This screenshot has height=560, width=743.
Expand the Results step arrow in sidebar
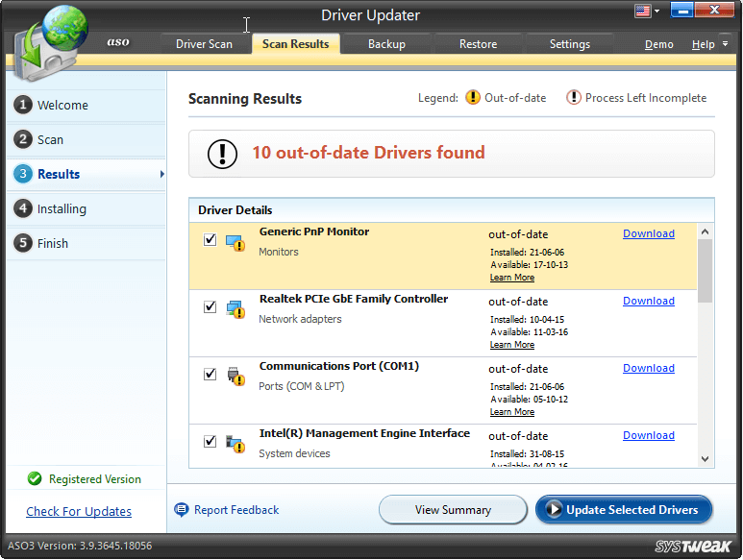tap(161, 175)
